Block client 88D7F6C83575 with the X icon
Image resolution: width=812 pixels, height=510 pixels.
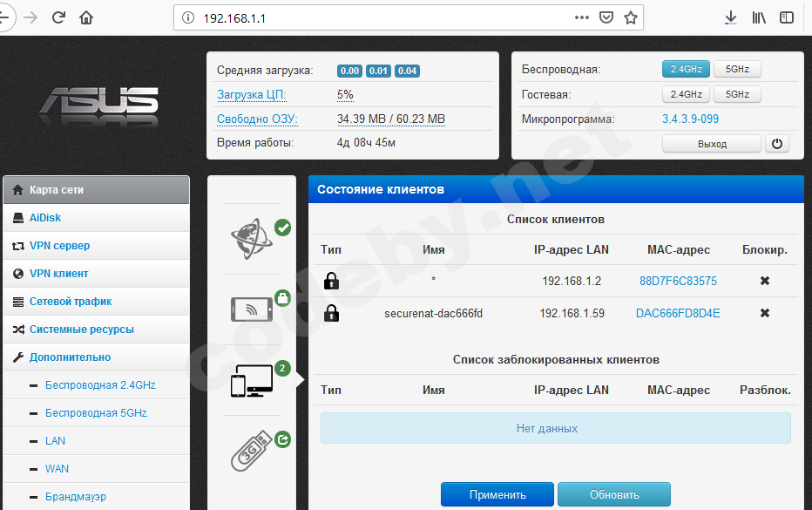click(764, 281)
